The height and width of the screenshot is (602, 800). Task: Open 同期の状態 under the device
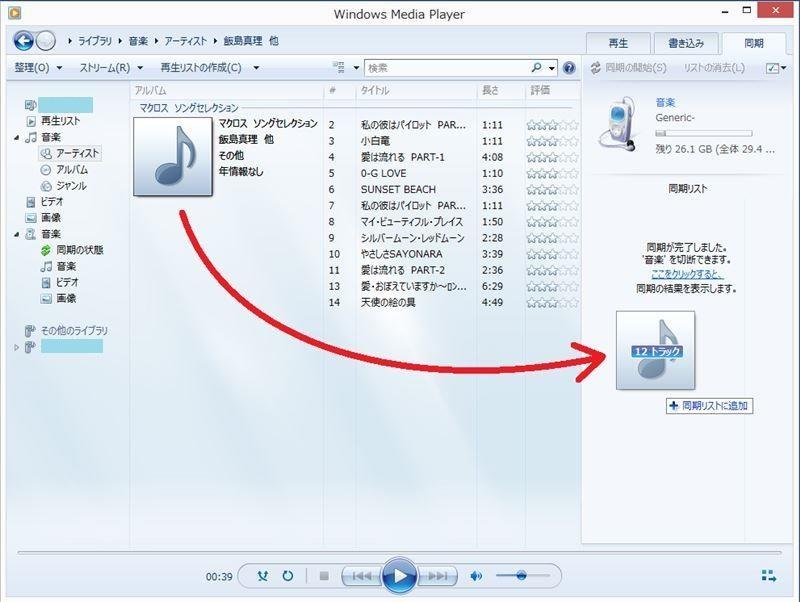(x=79, y=250)
